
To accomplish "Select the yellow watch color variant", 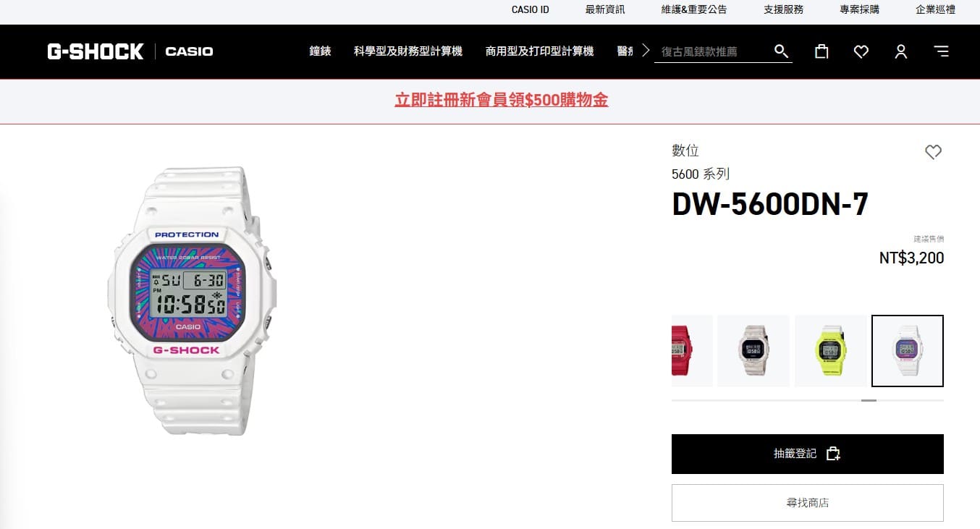I will click(x=830, y=351).
